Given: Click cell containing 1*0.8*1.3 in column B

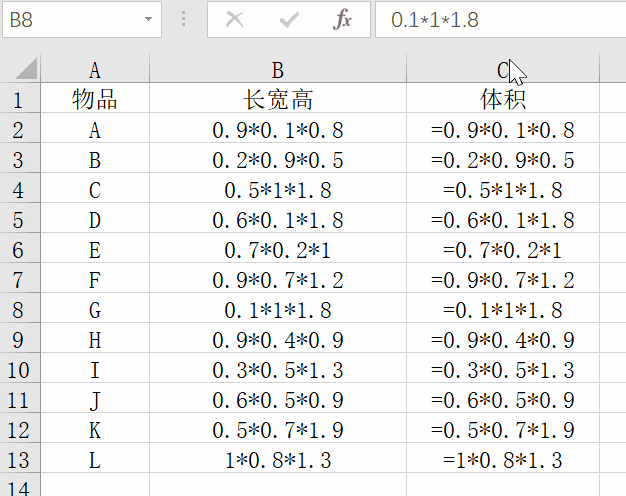Looking at the screenshot, I should (278, 457).
